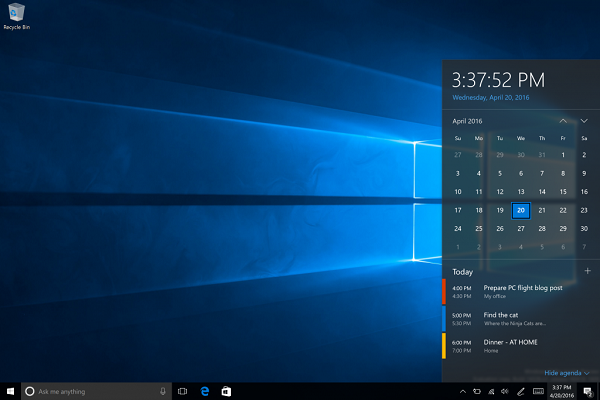Go to the previous month using the up arrow
Viewport: 600px width, 400px height.
click(x=563, y=120)
